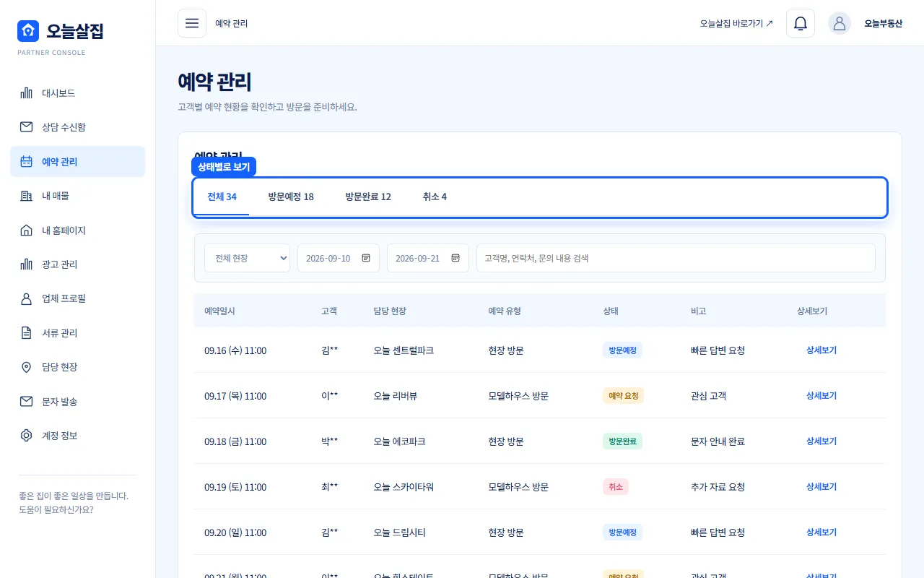This screenshot has width=924, height=578.
Task: Expand the 전체 현장 dropdown
Action: coord(247,258)
